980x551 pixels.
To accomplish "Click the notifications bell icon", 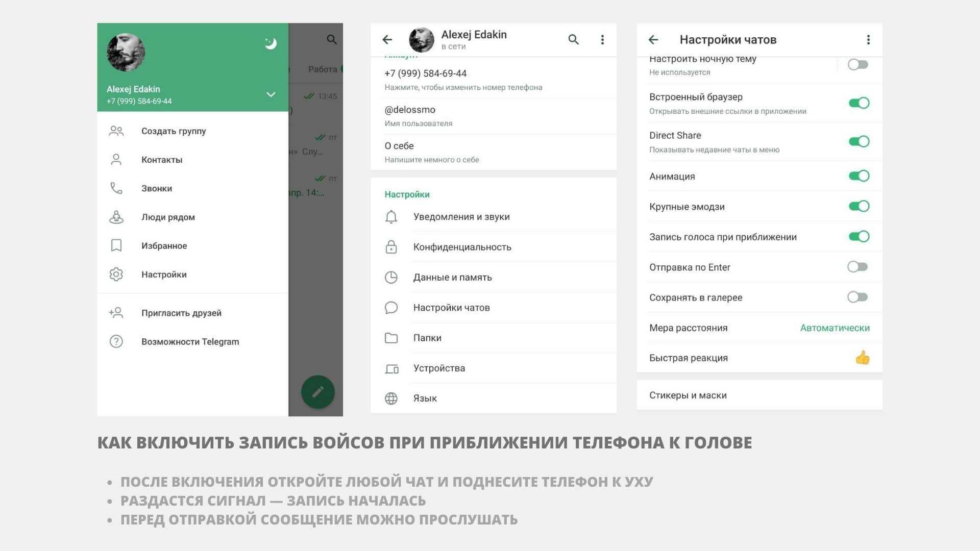I will click(x=391, y=217).
